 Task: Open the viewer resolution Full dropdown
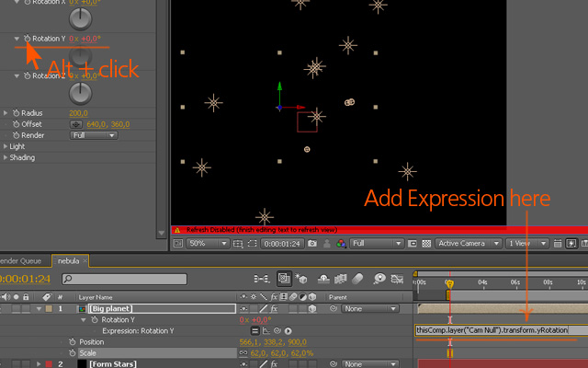point(377,244)
